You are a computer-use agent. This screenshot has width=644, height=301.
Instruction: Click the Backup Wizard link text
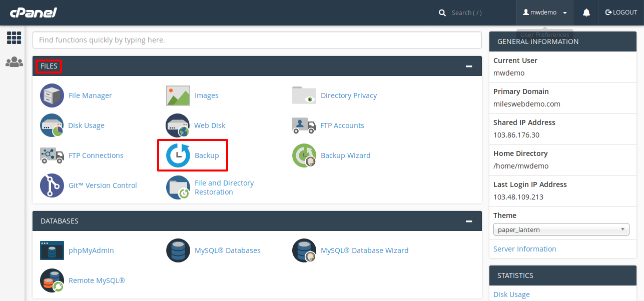(x=346, y=155)
